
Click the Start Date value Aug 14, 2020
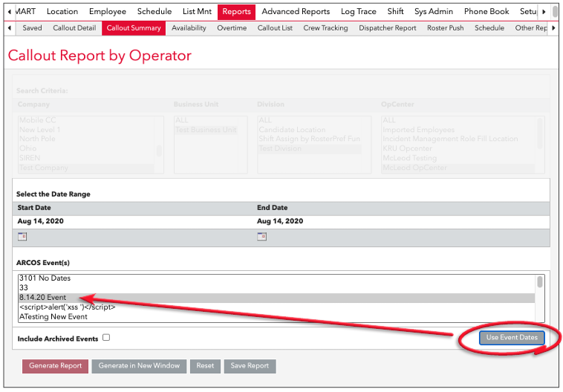tap(41, 221)
